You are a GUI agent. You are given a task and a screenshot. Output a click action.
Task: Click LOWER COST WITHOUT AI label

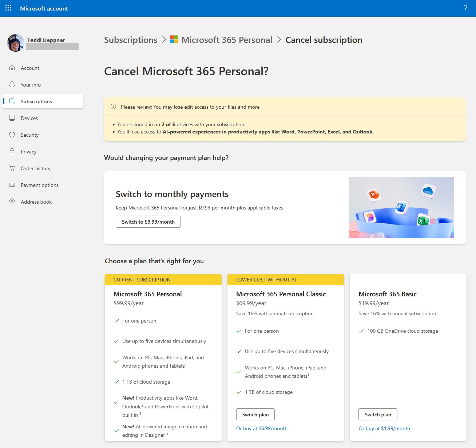tap(266, 280)
